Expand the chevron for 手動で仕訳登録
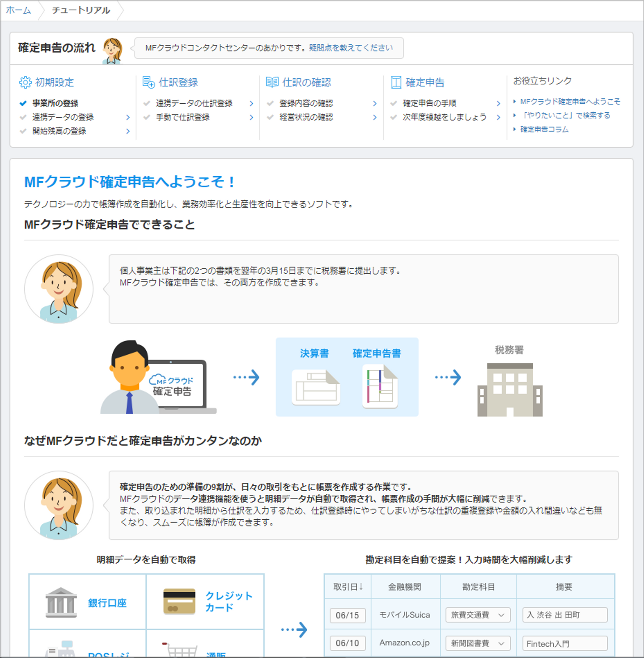 [251, 117]
